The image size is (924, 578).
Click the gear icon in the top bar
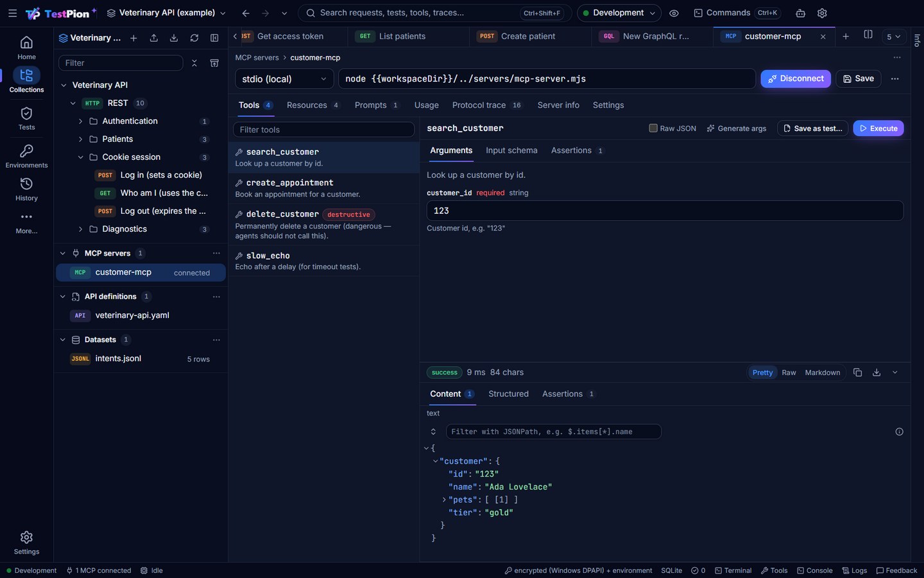point(822,13)
